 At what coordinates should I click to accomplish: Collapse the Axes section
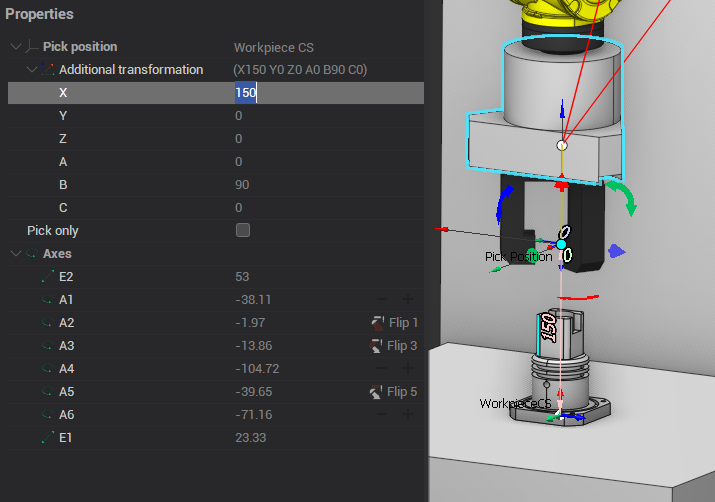click(15, 254)
